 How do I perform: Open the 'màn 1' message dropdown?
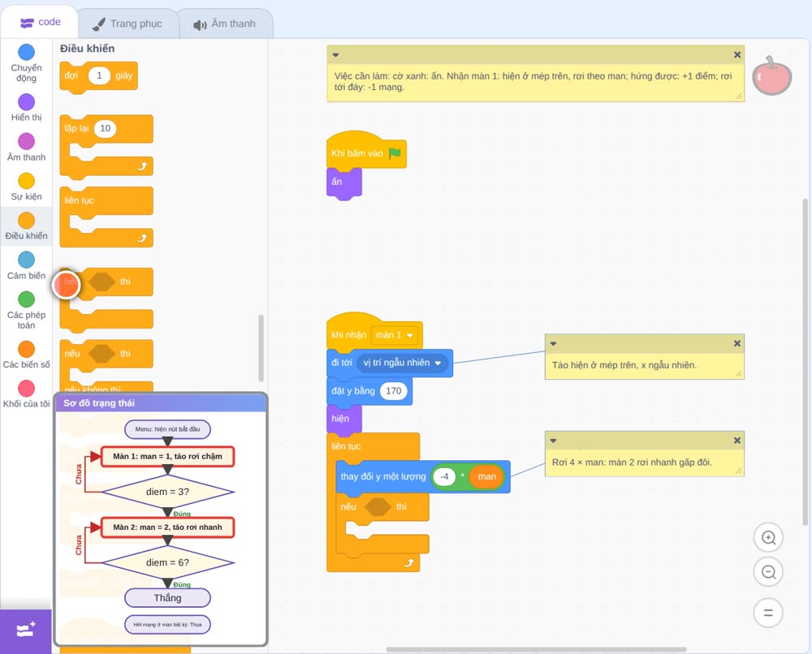point(395,335)
